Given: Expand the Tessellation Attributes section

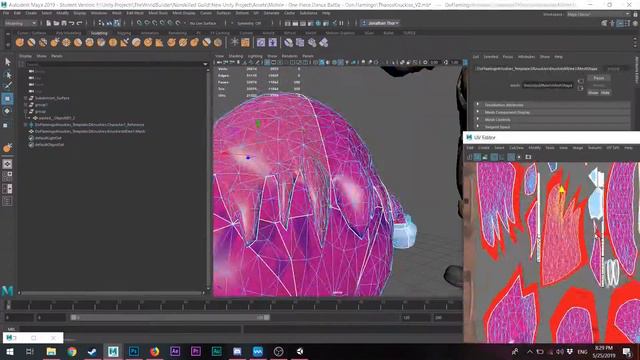Looking at the screenshot, I should [x=478, y=105].
